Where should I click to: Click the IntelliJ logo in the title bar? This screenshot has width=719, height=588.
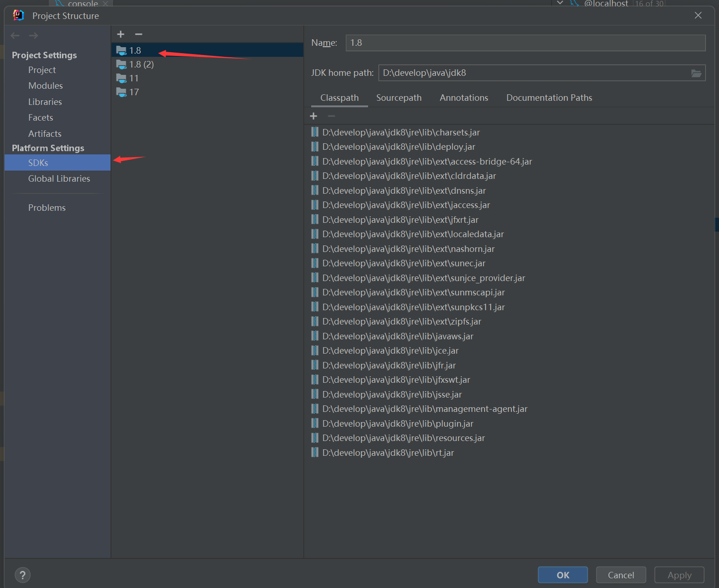(18, 15)
